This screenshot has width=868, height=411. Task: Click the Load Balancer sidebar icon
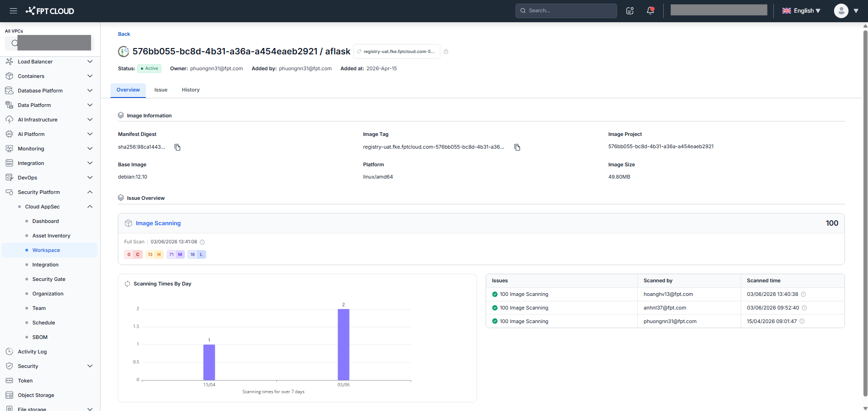[x=10, y=62]
